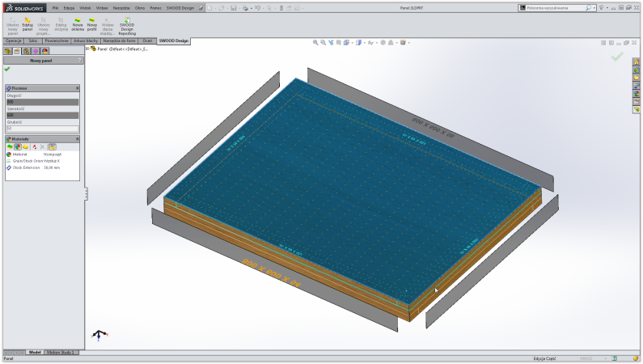The image size is (643, 364).
Task: Expand the Panel tree node in viewport
Action: tap(87, 49)
